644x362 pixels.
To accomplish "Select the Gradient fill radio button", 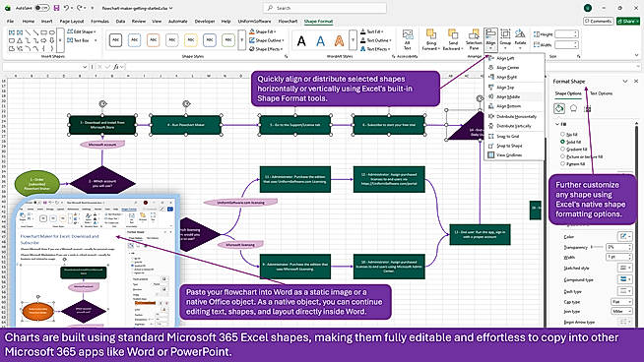I will coord(562,149).
